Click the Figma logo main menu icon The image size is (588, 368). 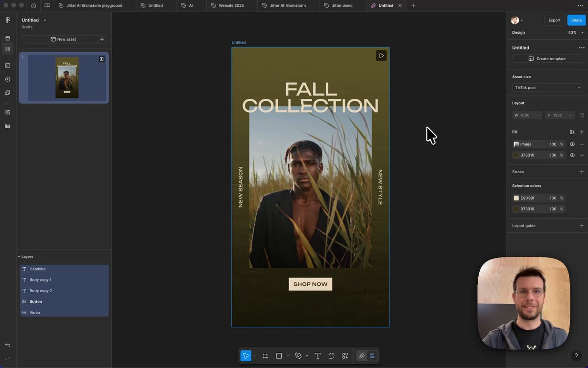[x=7, y=20]
